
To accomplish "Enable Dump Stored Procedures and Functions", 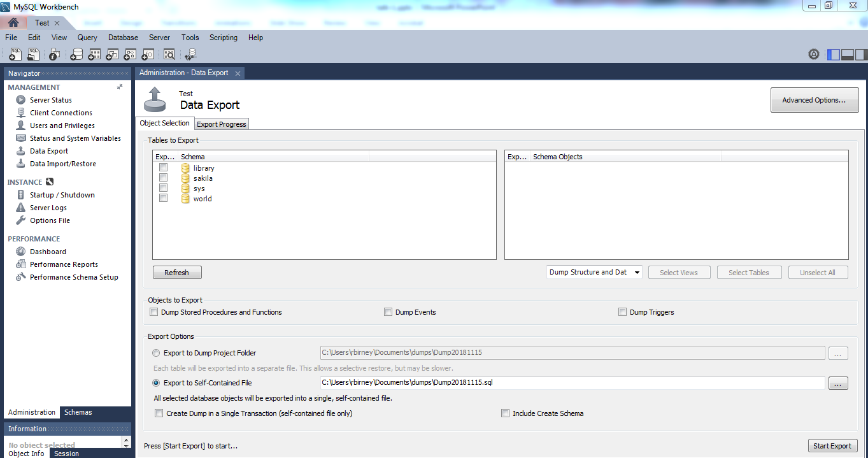I will tap(153, 312).
